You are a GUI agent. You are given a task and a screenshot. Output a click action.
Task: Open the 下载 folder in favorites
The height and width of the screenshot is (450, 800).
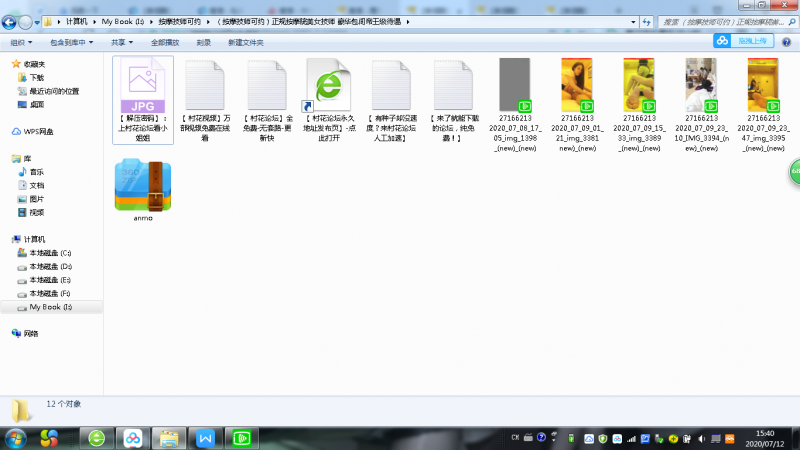[x=37, y=78]
